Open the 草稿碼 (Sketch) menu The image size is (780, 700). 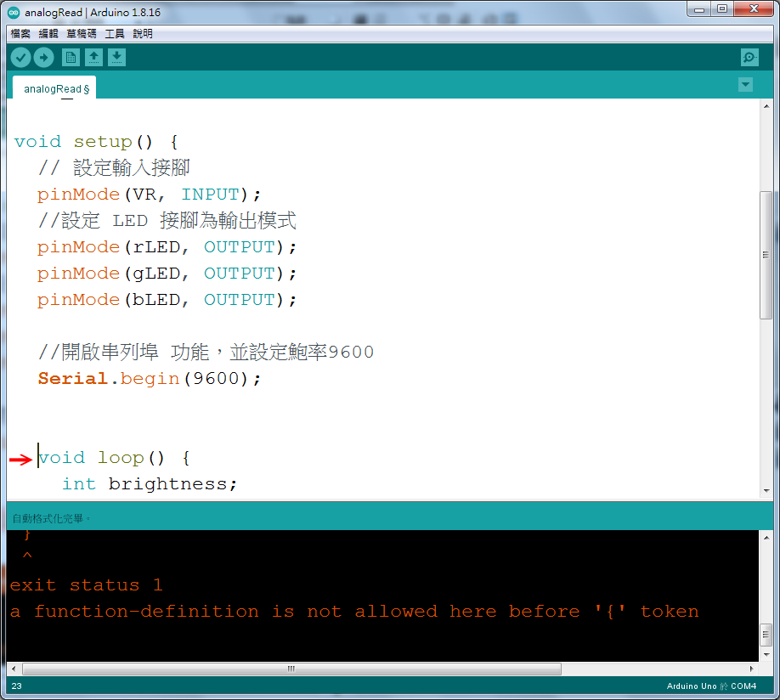(x=82, y=34)
